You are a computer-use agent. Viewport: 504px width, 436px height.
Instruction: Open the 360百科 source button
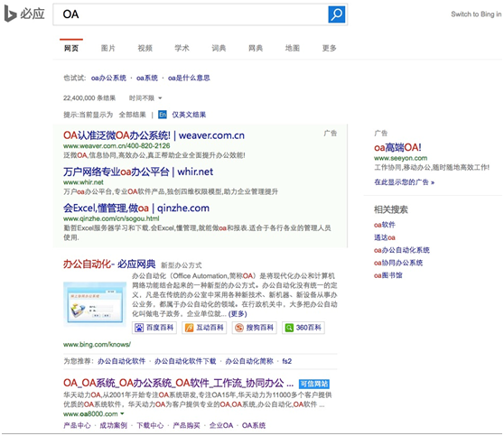[303, 328]
